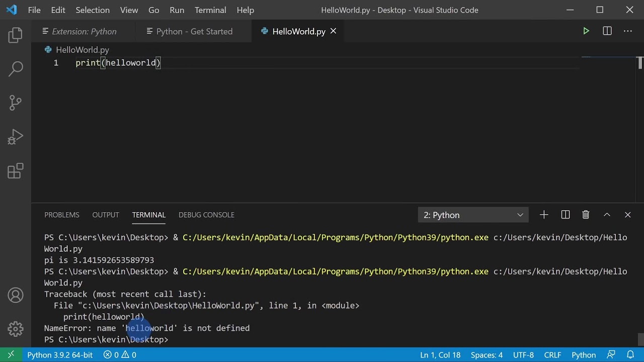Create a new terminal with plus icon
The height and width of the screenshot is (362, 644).
pos(544,215)
